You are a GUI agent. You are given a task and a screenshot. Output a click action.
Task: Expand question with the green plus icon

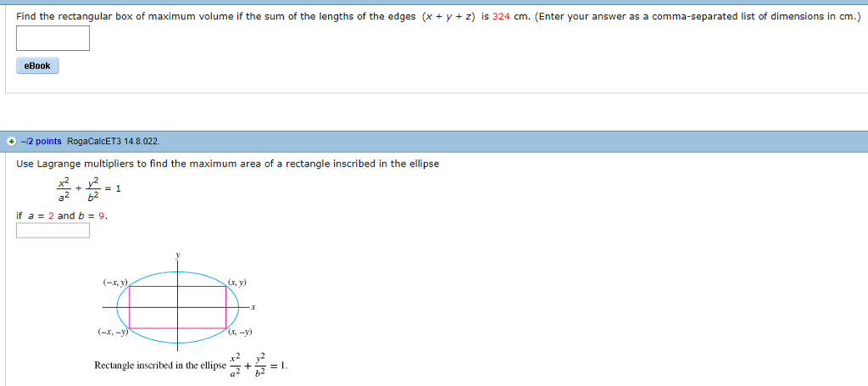12,142
